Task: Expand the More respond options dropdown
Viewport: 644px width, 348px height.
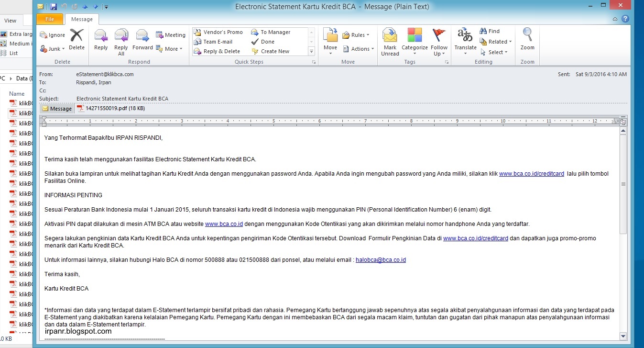Action: pos(169,49)
